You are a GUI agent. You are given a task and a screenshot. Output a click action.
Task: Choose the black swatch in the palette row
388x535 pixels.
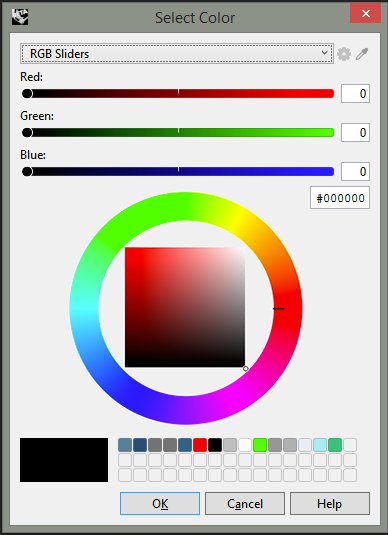215,445
